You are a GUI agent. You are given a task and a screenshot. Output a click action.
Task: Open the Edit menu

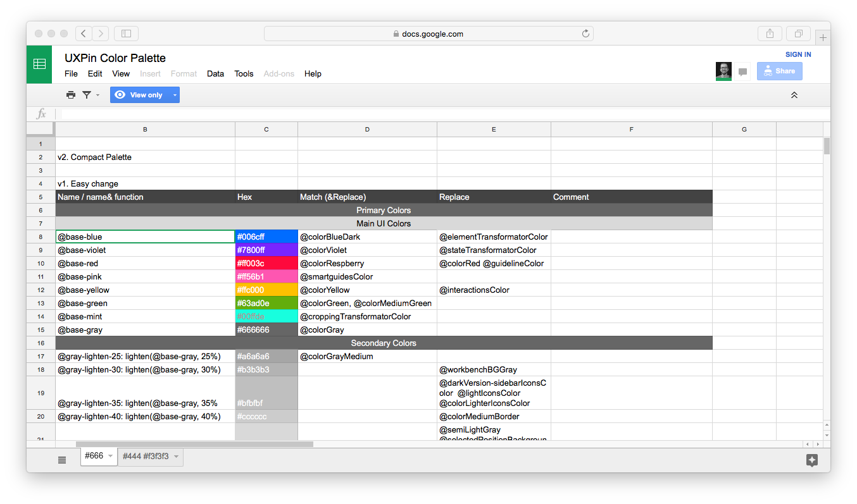pos(95,73)
